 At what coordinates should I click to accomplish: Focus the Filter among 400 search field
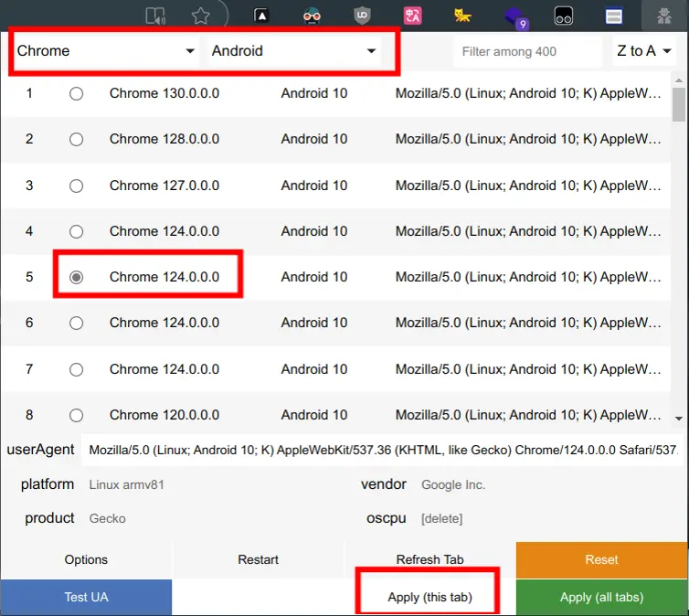(527, 51)
